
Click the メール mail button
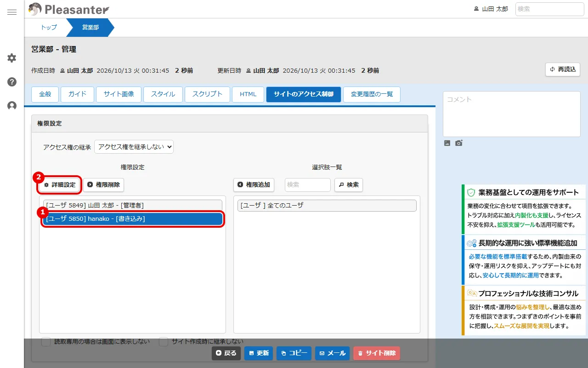[332, 353]
